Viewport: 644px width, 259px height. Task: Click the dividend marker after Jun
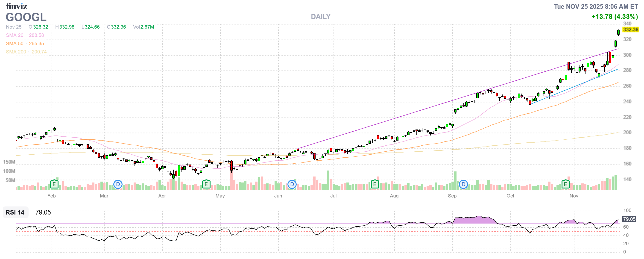(x=292, y=185)
